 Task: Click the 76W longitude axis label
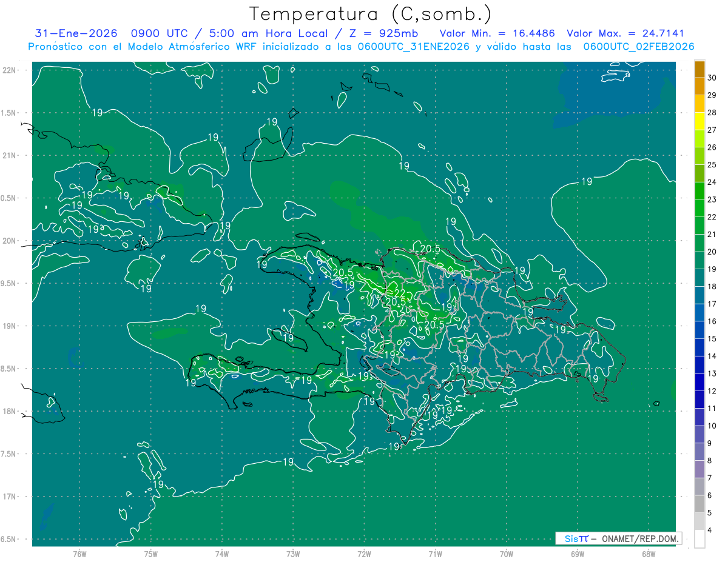79,554
